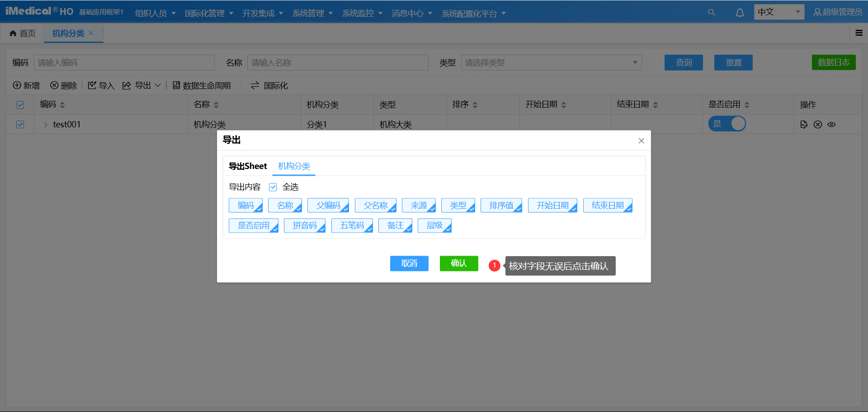Screen dimensions: 868x412
Task: Sort by 编码 column sort arrows
Action: 62,105
